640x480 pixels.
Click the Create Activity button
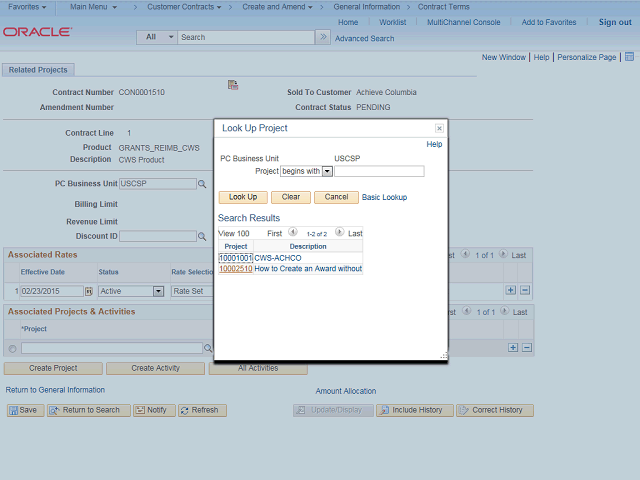coord(156,368)
